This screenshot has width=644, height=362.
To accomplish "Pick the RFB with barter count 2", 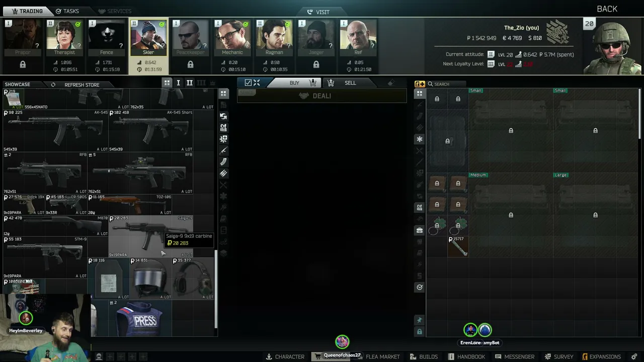I will [45, 173].
